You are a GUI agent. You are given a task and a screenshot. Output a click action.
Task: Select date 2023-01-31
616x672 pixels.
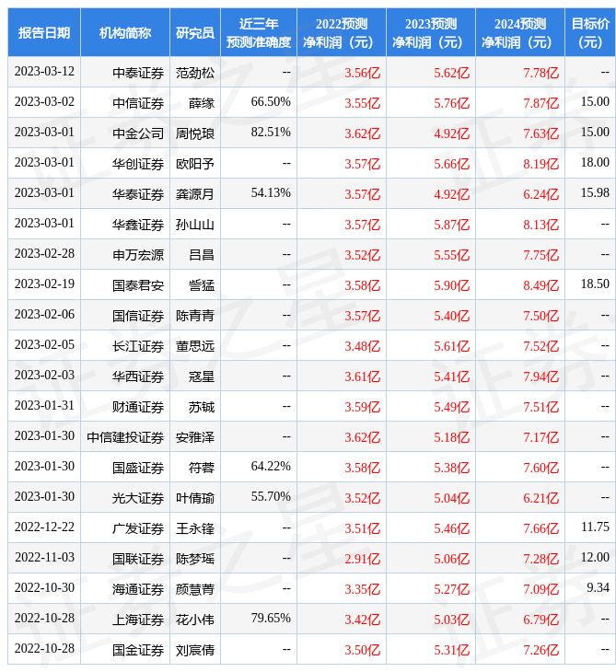click(x=44, y=406)
